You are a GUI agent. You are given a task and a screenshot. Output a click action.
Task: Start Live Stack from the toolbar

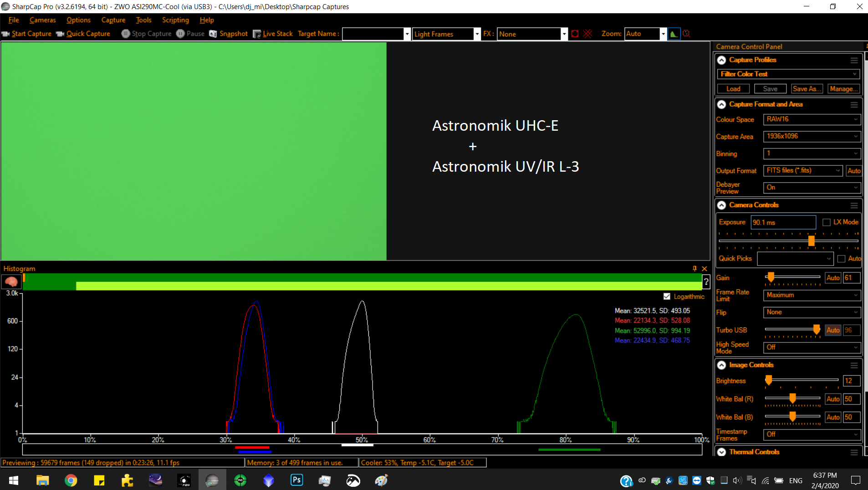tap(273, 34)
